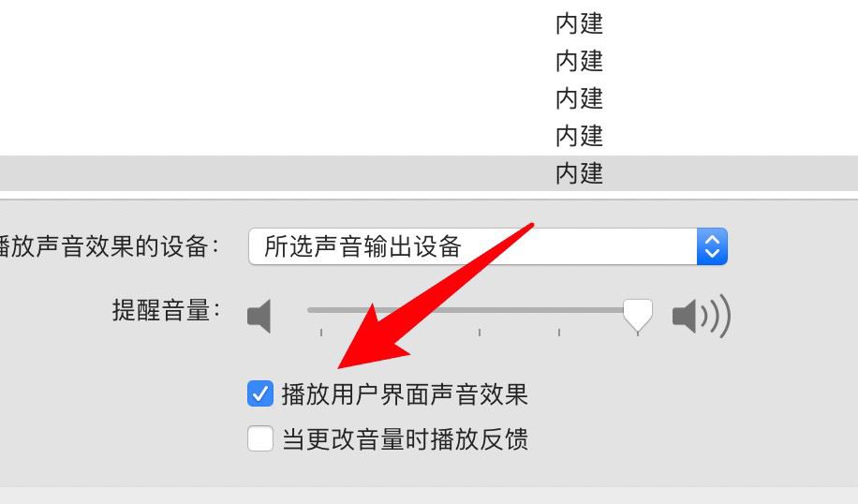The image size is (858, 504).
Task: Click the leftmost tick mark under the slider
Action: tap(321, 333)
